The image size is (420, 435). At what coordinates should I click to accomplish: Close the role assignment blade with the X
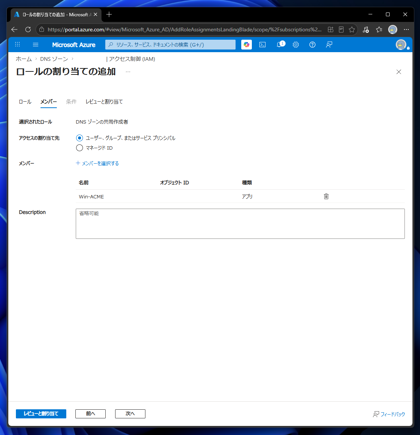(399, 72)
